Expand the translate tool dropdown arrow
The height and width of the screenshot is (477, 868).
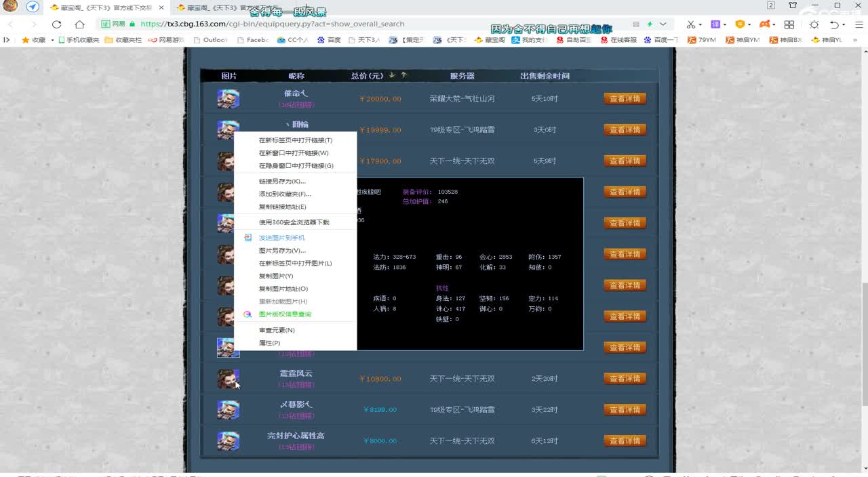(726, 24)
